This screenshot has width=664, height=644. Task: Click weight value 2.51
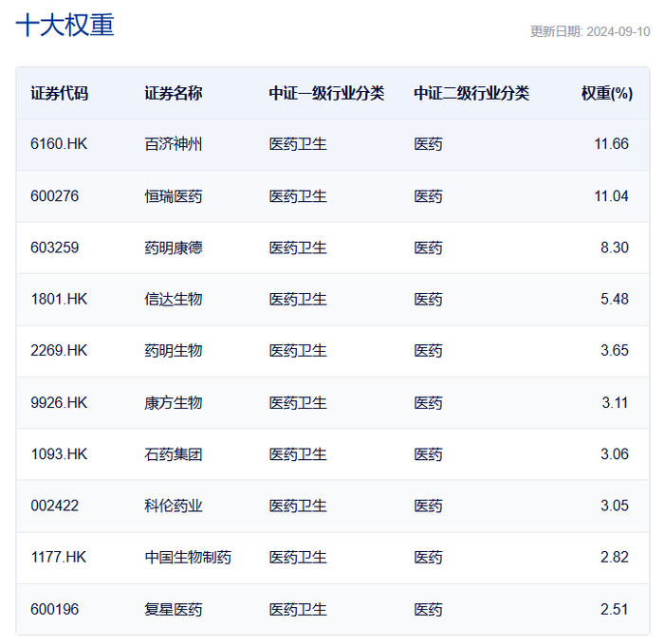[x=614, y=609]
